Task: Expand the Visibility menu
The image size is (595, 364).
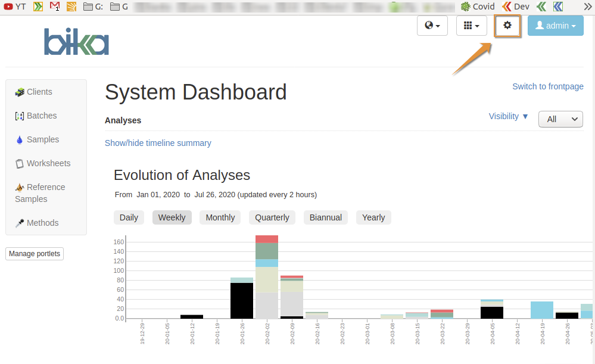Action: click(509, 116)
